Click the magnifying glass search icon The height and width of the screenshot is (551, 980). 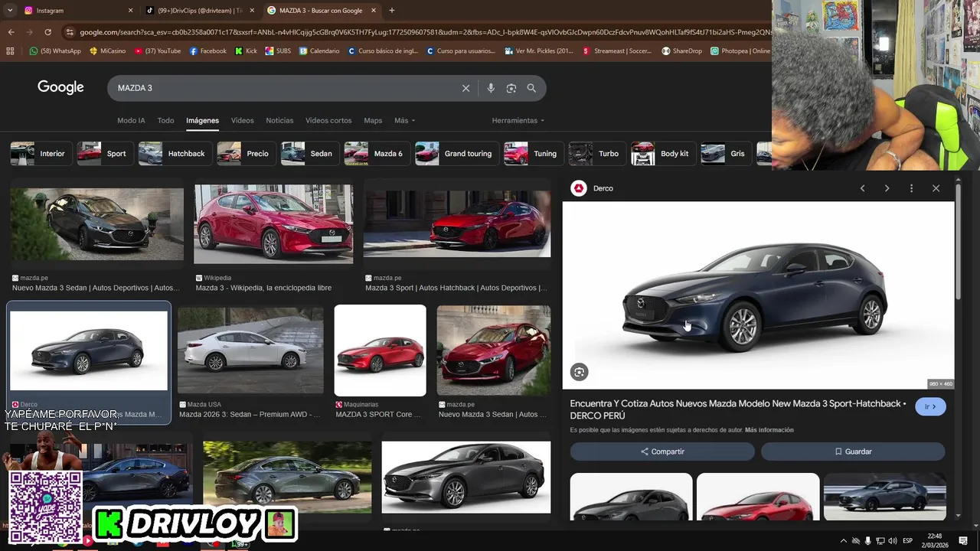[531, 88]
